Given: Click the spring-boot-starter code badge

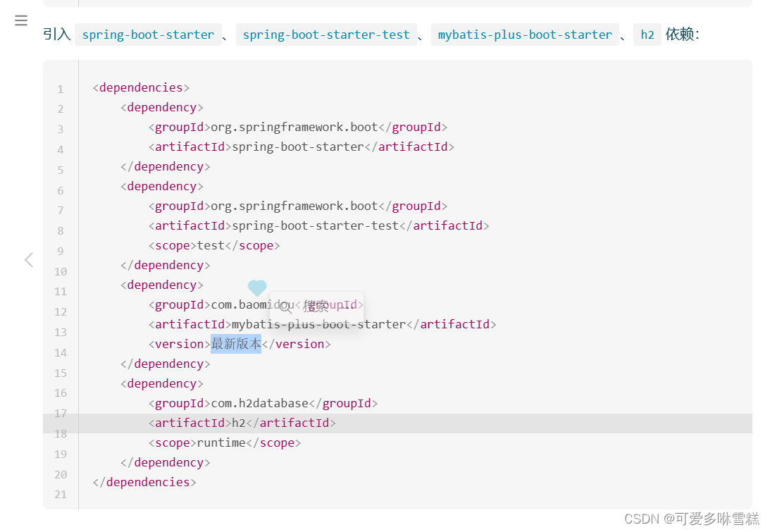Looking at the screenshot, I should click(148, 34).
